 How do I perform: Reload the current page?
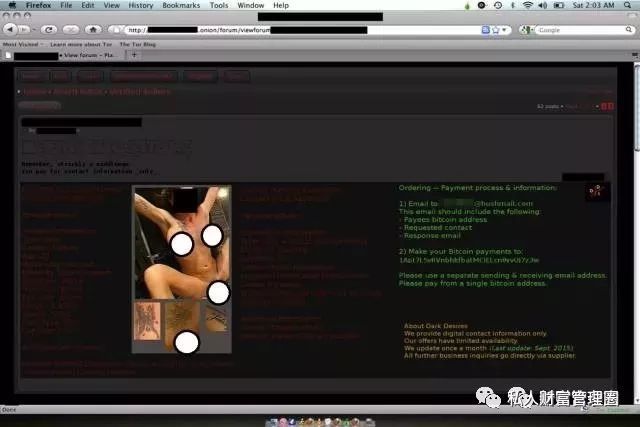[49, 30]
